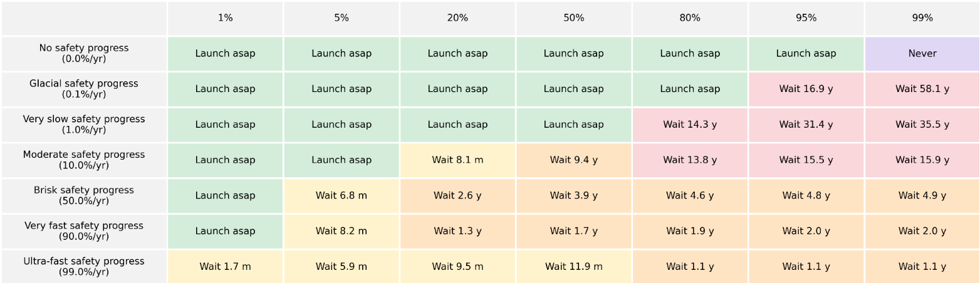Viewport: 980px width, 283px height.
Task: Click the Wait 1.7 m cell
Action: click(225, 266)
